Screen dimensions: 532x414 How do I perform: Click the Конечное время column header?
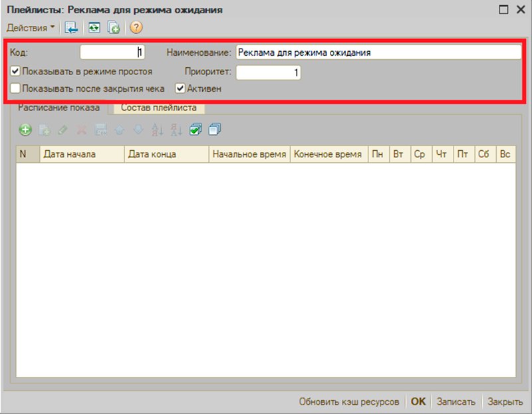[x=329, y=154]
